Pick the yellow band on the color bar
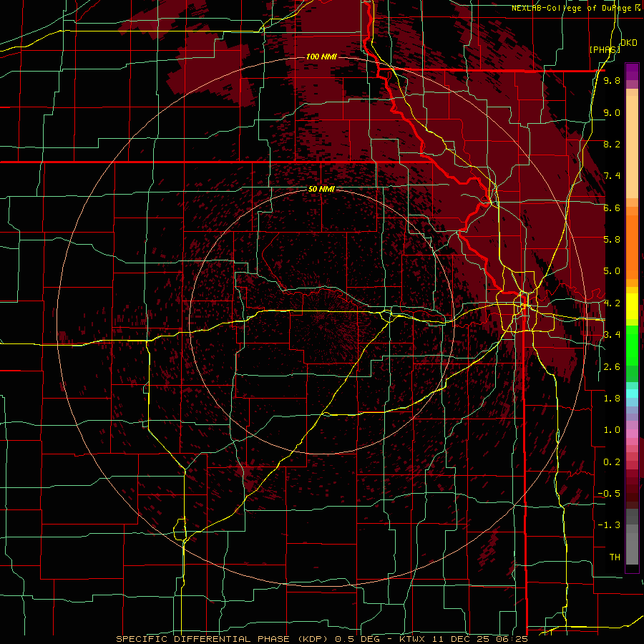 tap(632, 306)
